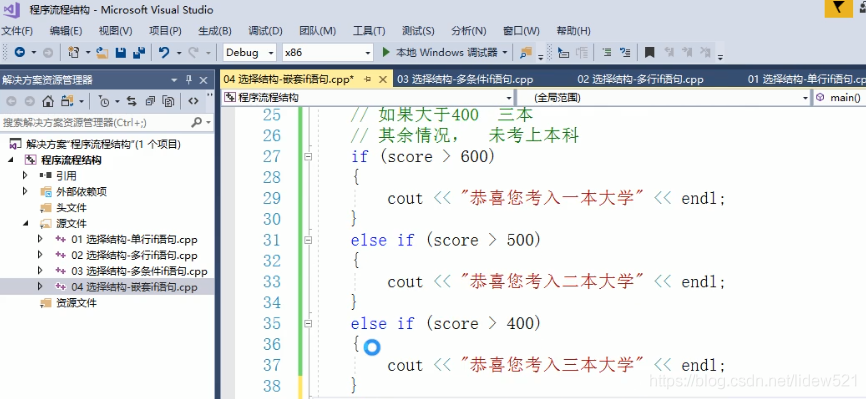Open the 窗口(W) menu
866x399 pixels.
click(x=521, y=30)
